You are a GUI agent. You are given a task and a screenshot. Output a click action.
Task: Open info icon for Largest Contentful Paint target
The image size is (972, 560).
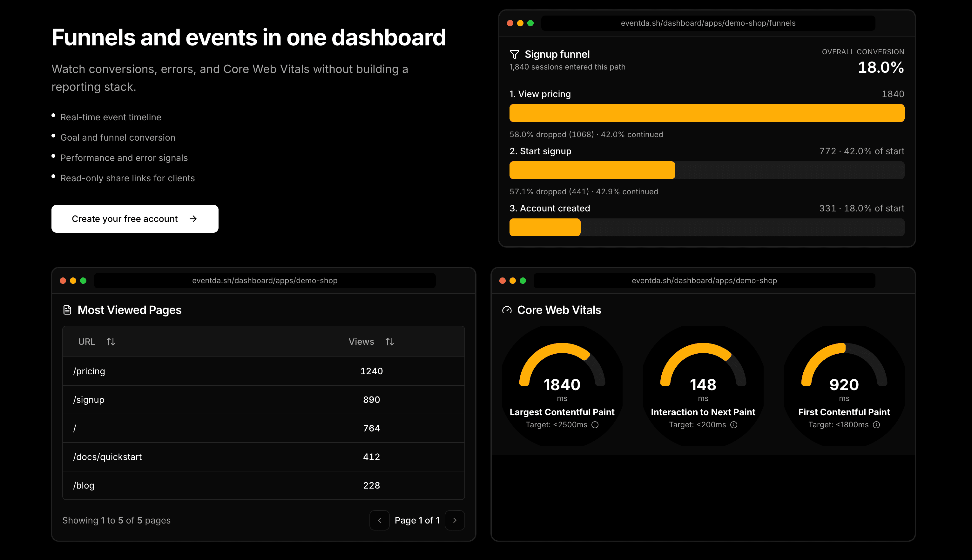(x=595, y=425)
